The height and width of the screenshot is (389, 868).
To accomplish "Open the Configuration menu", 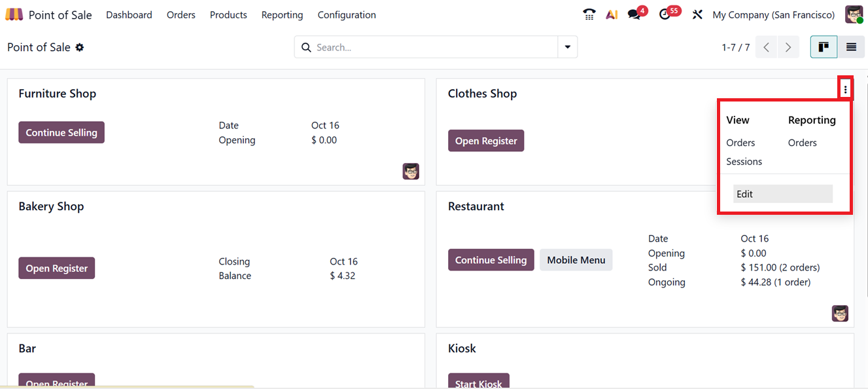I will point(347,14).
